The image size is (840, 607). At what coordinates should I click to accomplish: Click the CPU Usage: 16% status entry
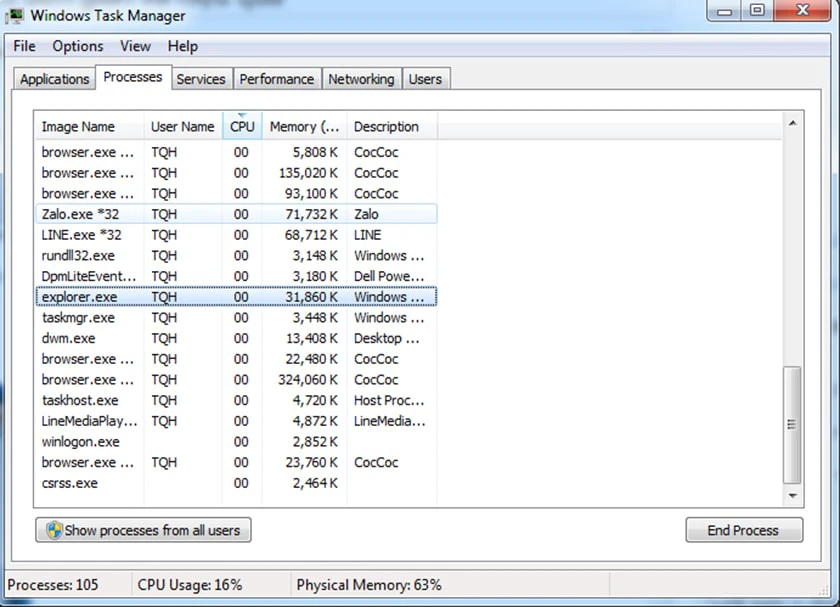(190, 584)
